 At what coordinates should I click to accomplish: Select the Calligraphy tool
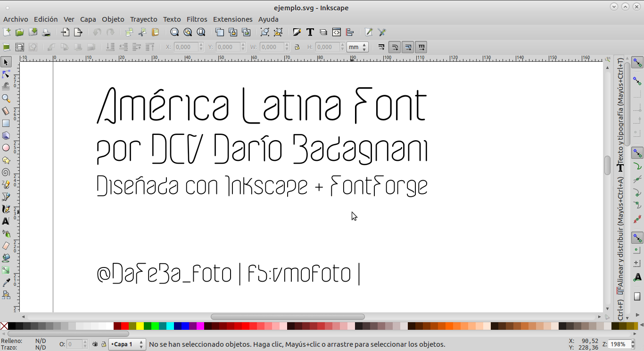point(6,209)
